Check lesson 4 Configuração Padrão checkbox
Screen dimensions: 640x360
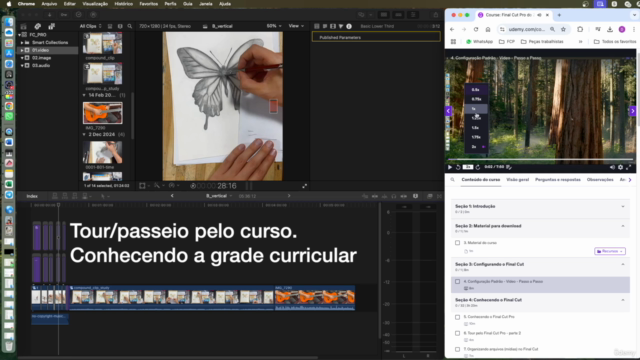(458, 282)
